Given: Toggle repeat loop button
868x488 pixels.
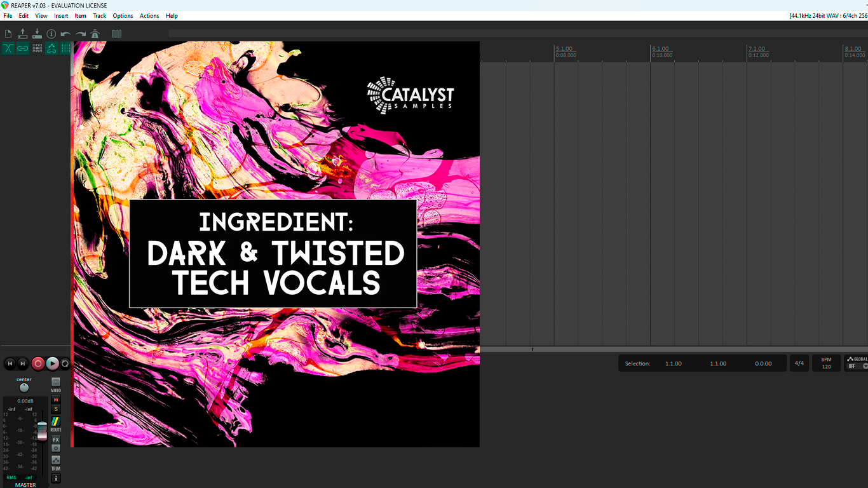Looking at the screenshot, I should 65,363.
